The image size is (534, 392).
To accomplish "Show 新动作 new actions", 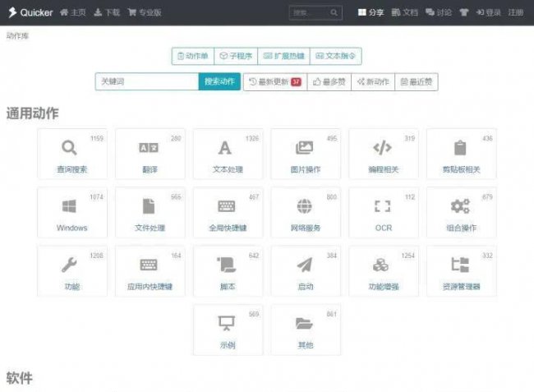I will [x=373, y=81].
